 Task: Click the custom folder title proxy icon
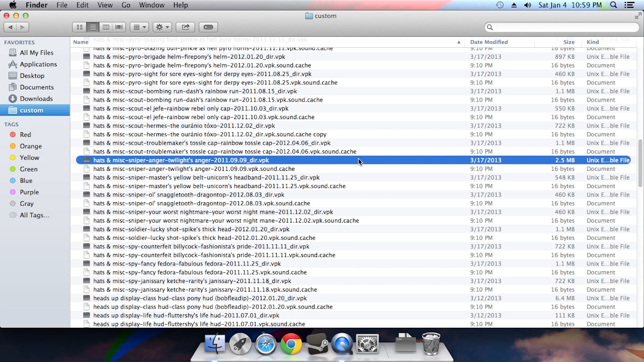coord(309,16)
